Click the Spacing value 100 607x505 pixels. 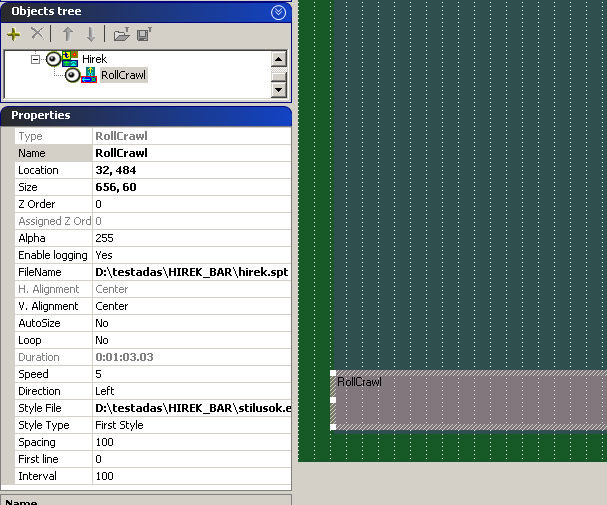coord(192,442)
